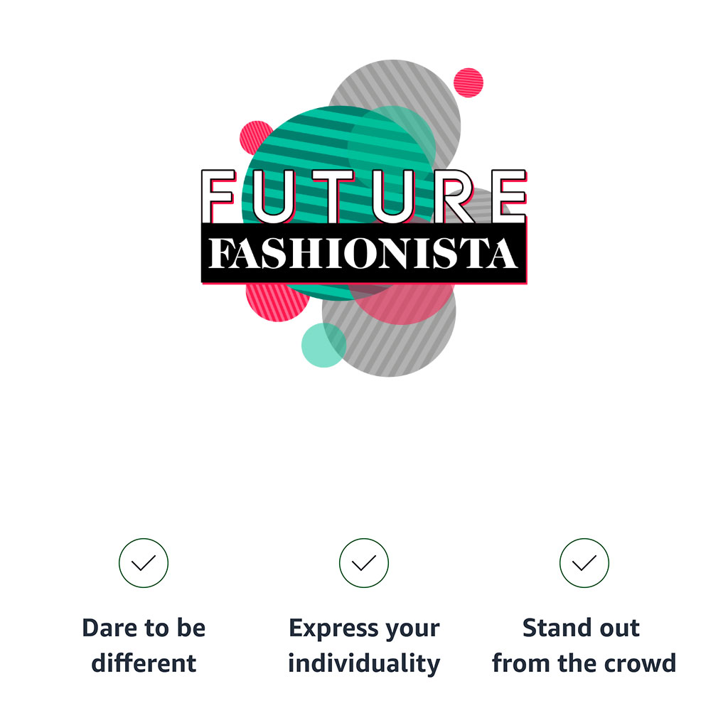Select the "Dare to be different" text
The height and width of the screenshot is (728, 728).
144,646
